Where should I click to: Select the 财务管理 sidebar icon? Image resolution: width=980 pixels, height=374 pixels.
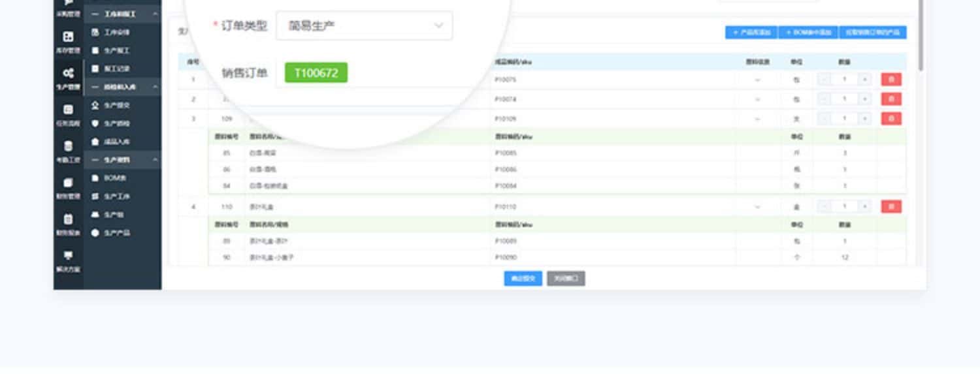(68, 187)
